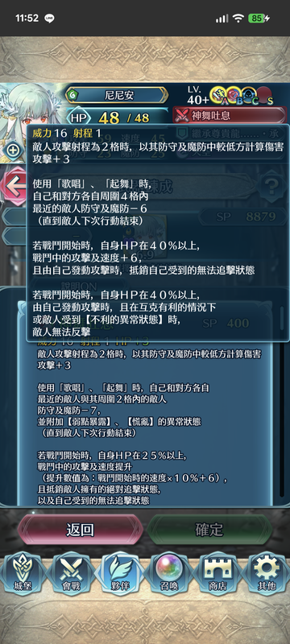The width and height of the screenshot is (290, 644).
Task: Tap the magnifier plus icon beside portrait
Action: [x=13, y=151]
